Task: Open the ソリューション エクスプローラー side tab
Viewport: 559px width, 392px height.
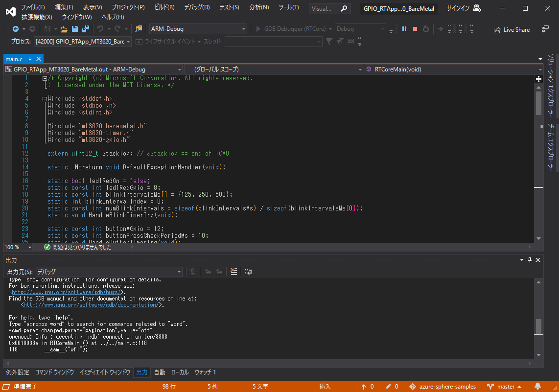Action: pos(551,86)
